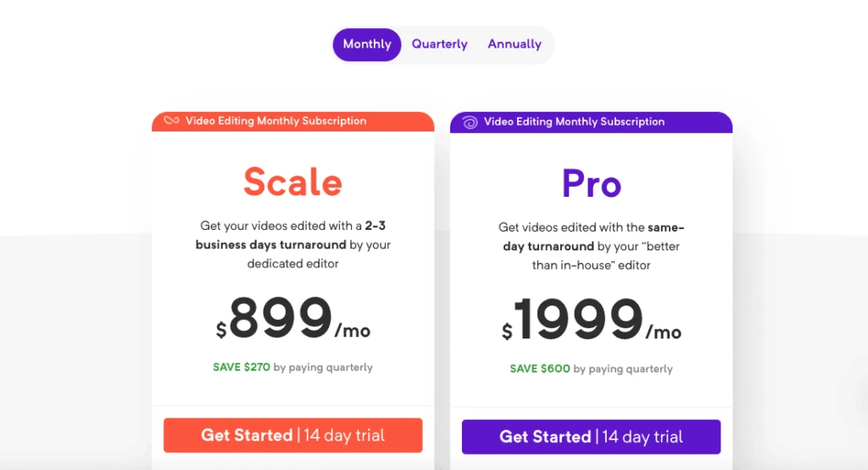Click the orange Video Editing Monthly Subscription banner text

(275, 121)
